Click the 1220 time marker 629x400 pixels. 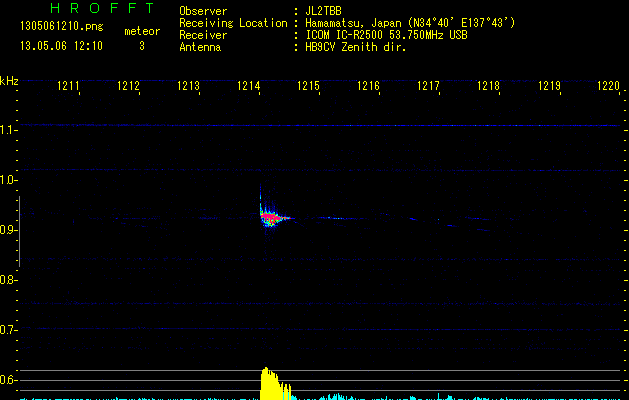point(608,87)
